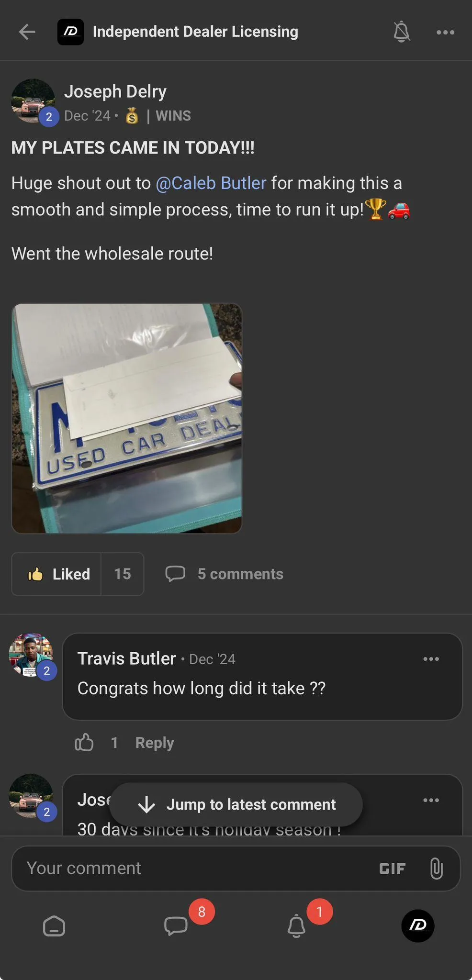
Task: Open the used car dealer plate photo
Action: [x=127, y=418]
